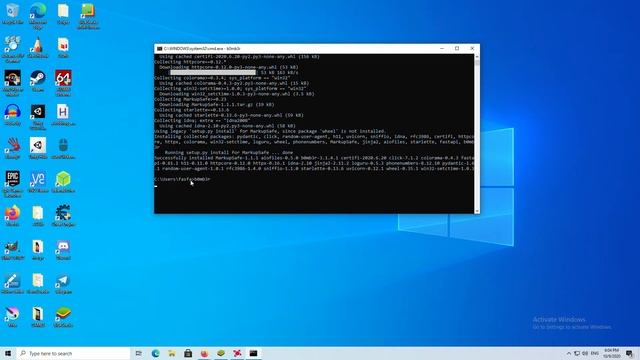Switch to the red pinwheel taskbar app
Image resolution: width=640 pixels, height=360 pixels.
pyautogui.click(x=237, y=353)
